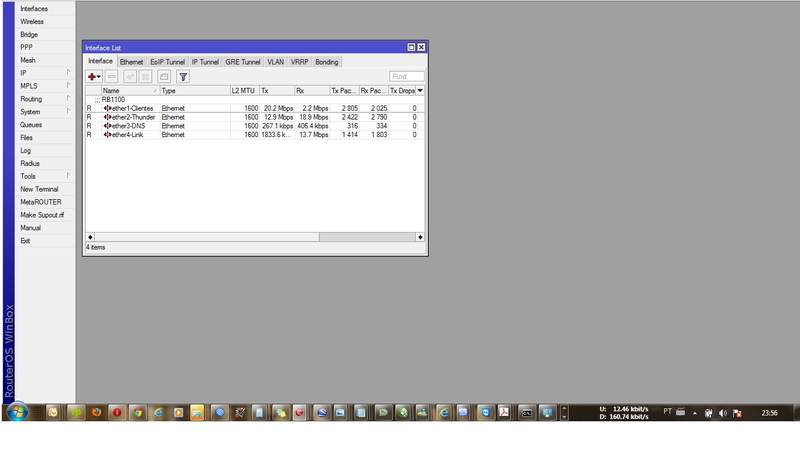
Task: Open Files in the sidebar
Action: pos(45,137)
